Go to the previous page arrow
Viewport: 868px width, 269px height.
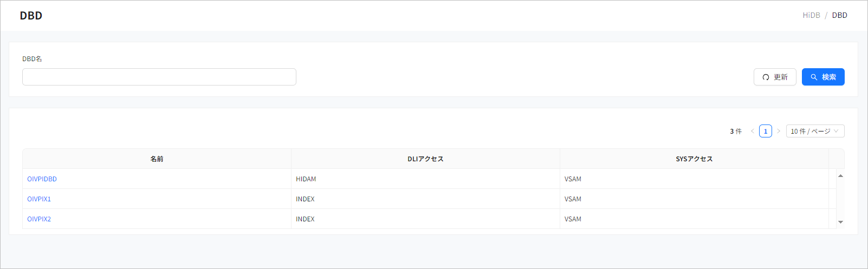[x=753, y=131]
